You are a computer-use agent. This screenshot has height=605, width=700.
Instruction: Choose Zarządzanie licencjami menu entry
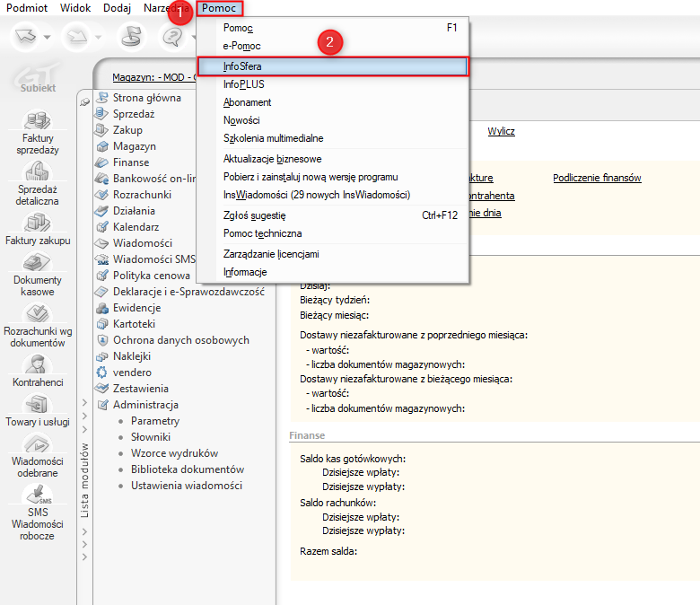click(x=271, y=254)
